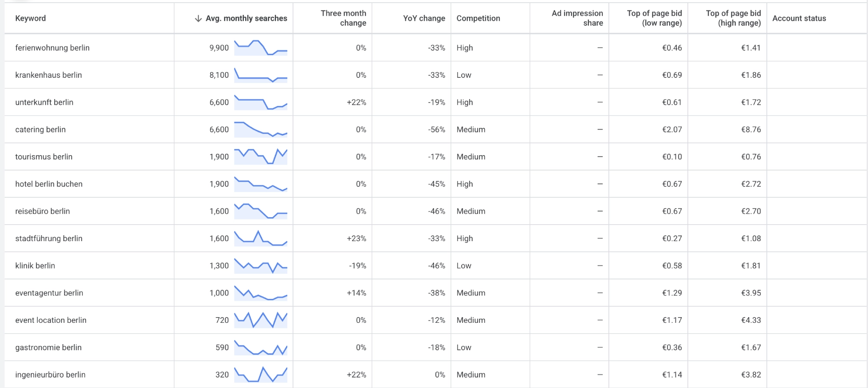Image resolution: width=868 pixels, height=388 pixels.
Task: Open the catering berlin trend sparkline
Action: tap(261, 129)
